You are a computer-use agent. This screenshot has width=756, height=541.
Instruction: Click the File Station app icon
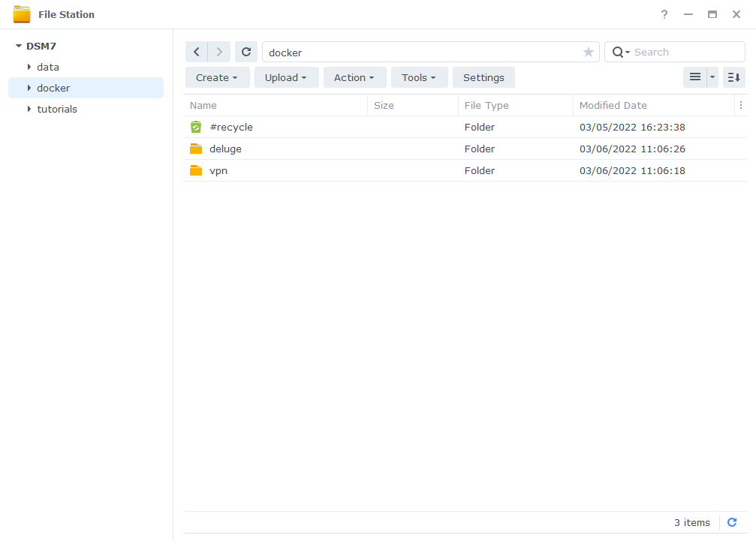22,14
